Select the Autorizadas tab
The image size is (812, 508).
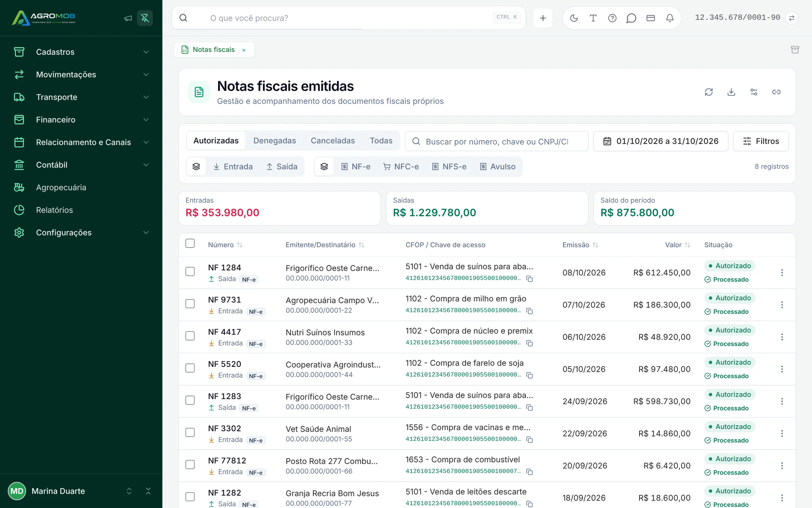[216, 141]
